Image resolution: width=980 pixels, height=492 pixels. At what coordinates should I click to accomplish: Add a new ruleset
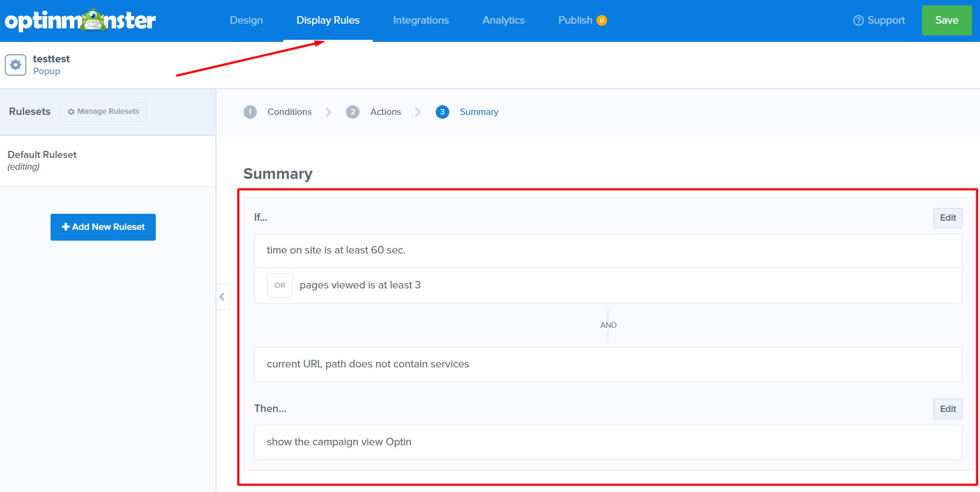click(103, 227)
